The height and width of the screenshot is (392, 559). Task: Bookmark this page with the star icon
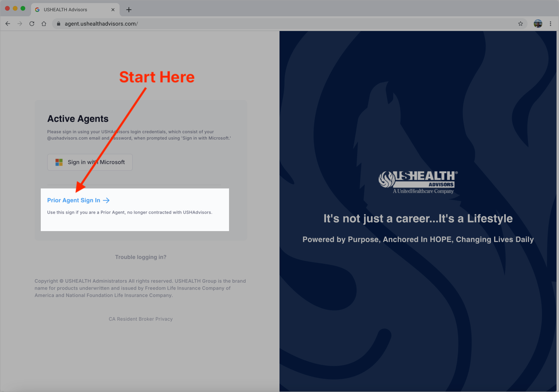click(x=521, y=24)
